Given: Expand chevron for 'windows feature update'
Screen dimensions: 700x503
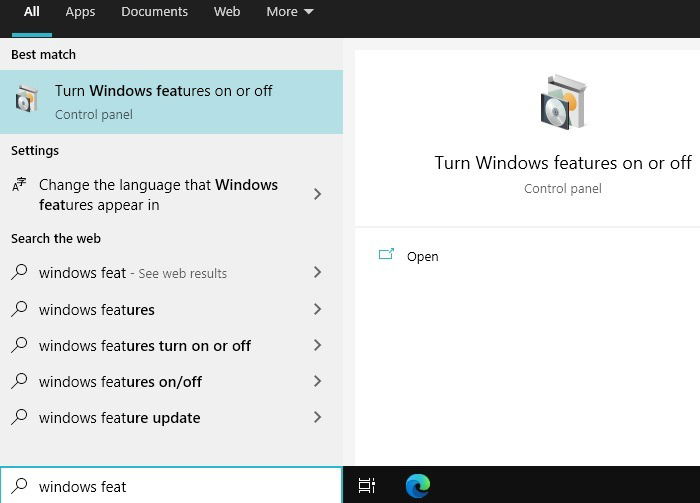Looking at the screenshot, I should pos(317,417).
